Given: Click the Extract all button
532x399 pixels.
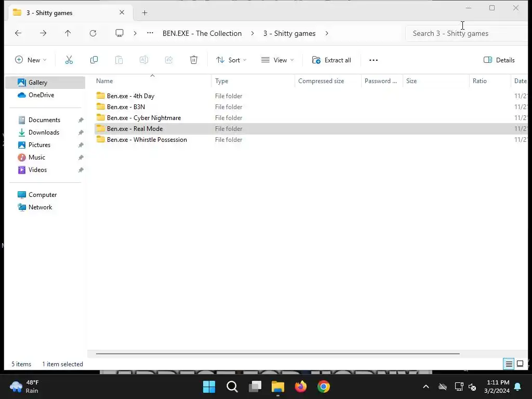Looking at the screenshot, I should click(331, 60).
